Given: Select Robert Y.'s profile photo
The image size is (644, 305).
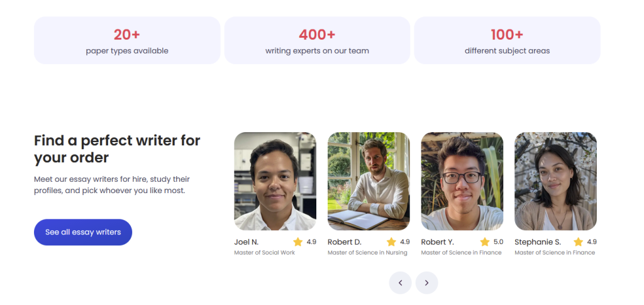Looking at the screenshot, I should click(x=462, y=181).
